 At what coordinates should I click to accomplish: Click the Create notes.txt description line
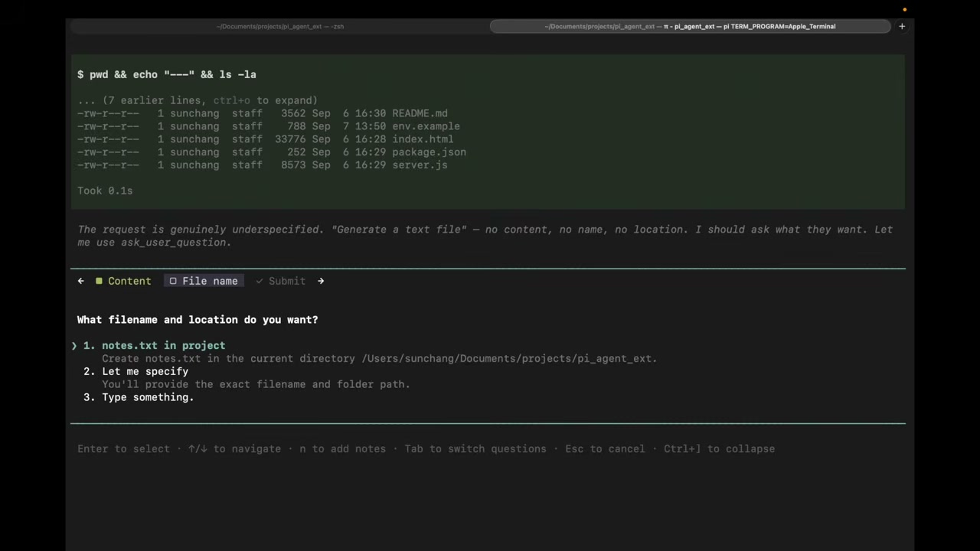point(380,358)
